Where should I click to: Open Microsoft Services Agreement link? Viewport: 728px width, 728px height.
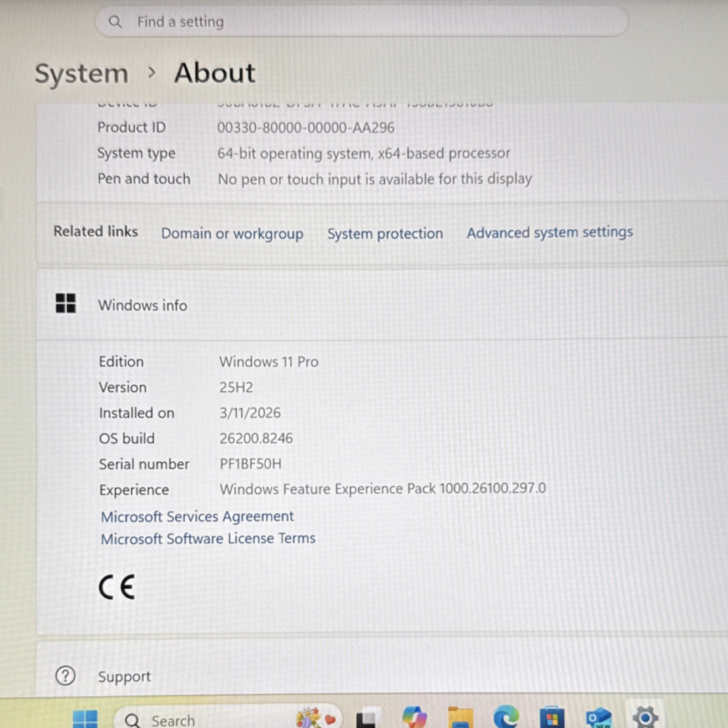[197, 516]
